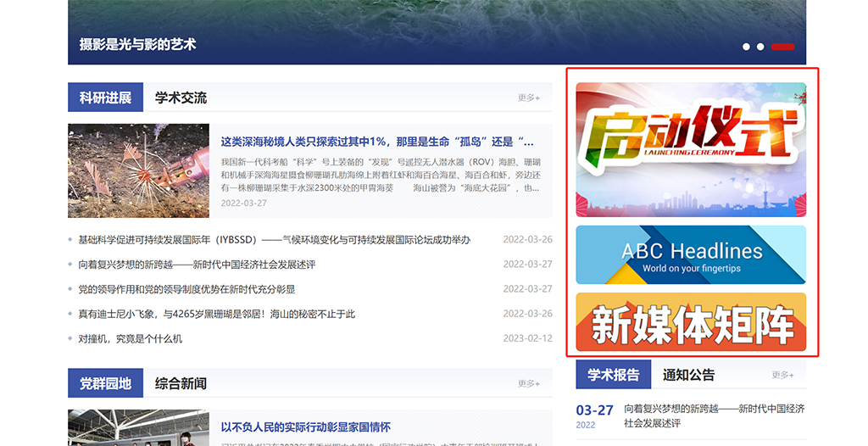Open article 对撞机，究竟是个什么机
The height and width of the screenshot is (446, 868).
[x=130, y=338]
